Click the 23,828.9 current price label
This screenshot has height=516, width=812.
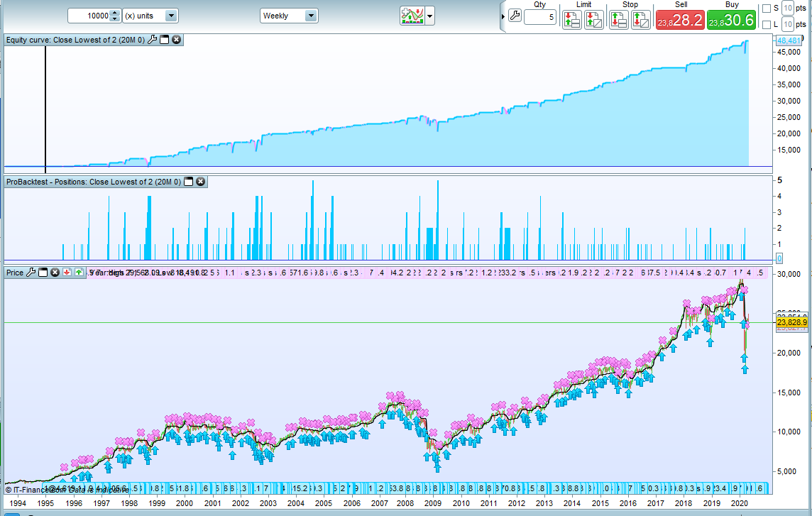coord(792,322)
